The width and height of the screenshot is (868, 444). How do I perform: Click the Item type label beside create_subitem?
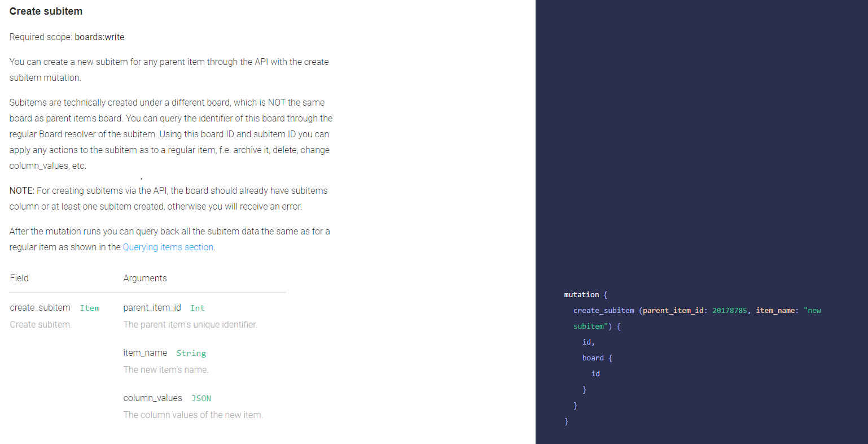click(x=89, y=308)
